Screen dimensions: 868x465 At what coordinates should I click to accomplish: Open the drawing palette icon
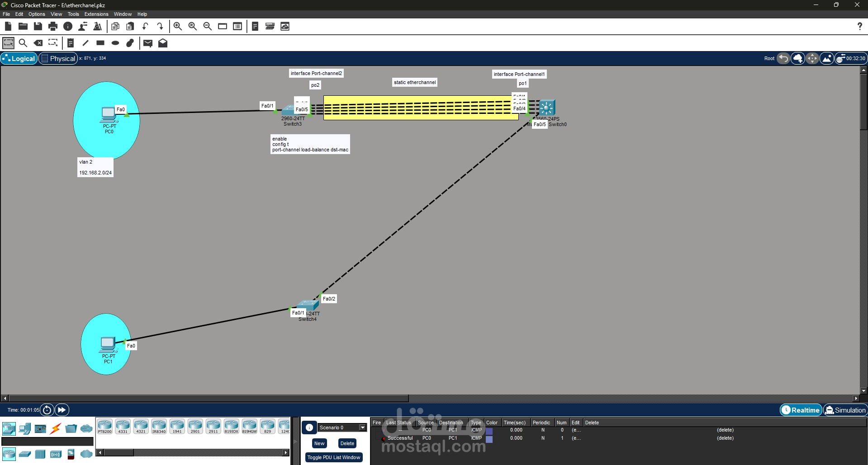pos(223,26)
